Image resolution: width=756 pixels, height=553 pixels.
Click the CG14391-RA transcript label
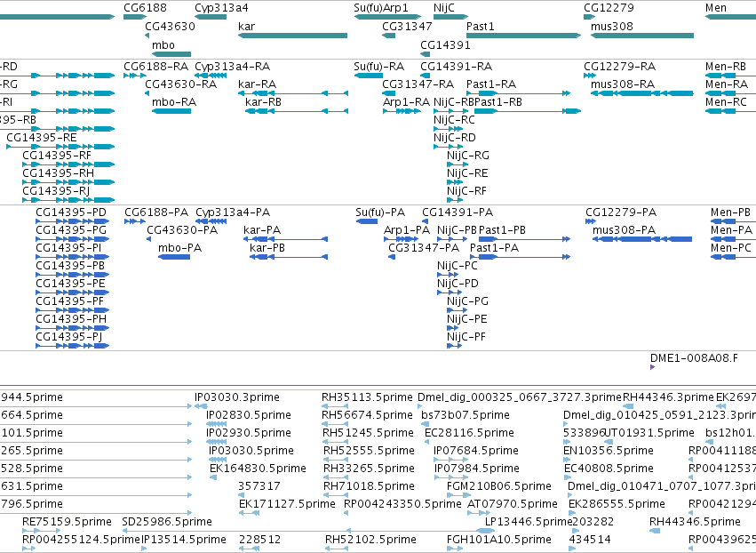click(x=456, y=66)
